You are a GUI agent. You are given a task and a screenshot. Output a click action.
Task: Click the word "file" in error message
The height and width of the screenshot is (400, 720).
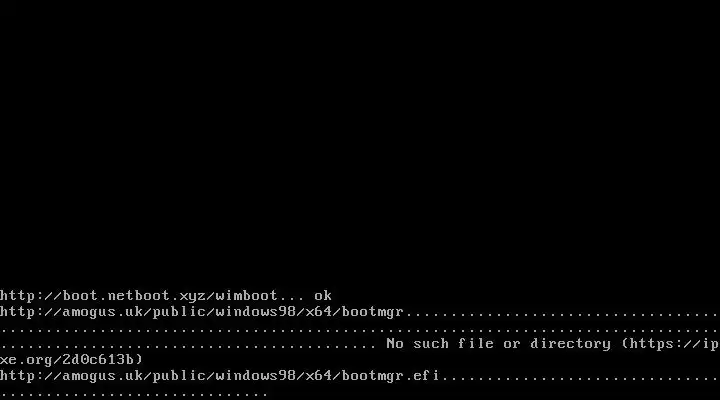[476, 344]
